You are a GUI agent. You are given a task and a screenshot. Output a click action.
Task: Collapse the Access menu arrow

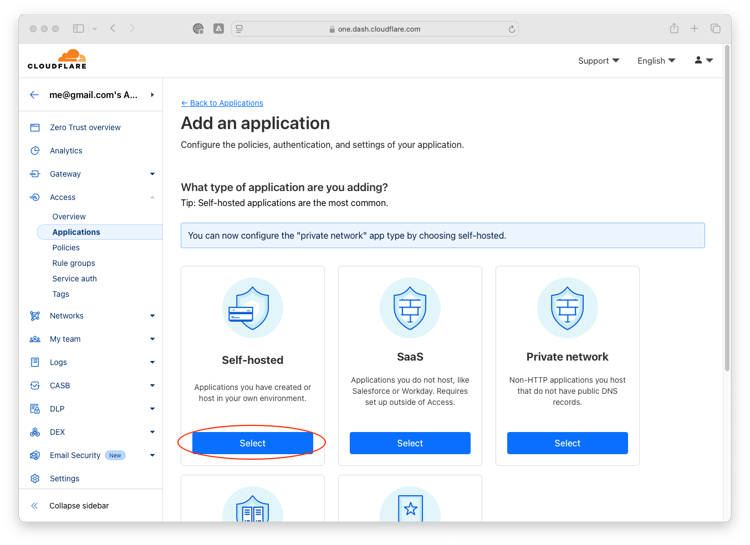coord(152,197)
